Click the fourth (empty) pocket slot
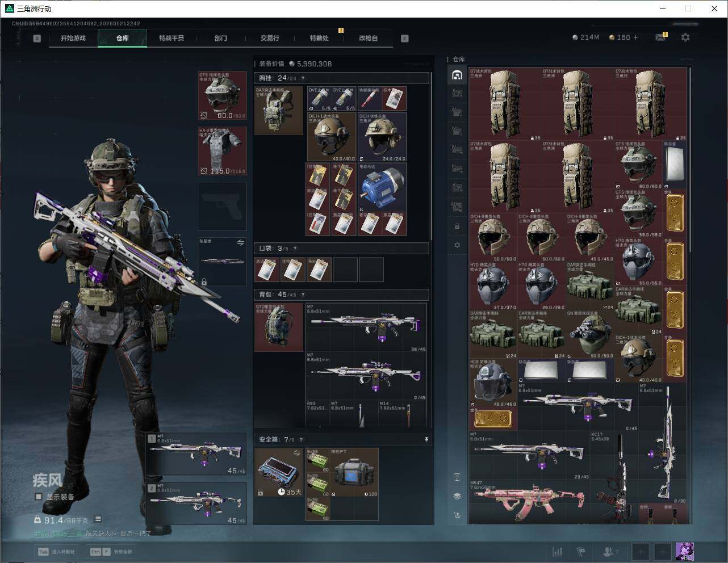This screenshot has width=728, height=563. point(345,270)
